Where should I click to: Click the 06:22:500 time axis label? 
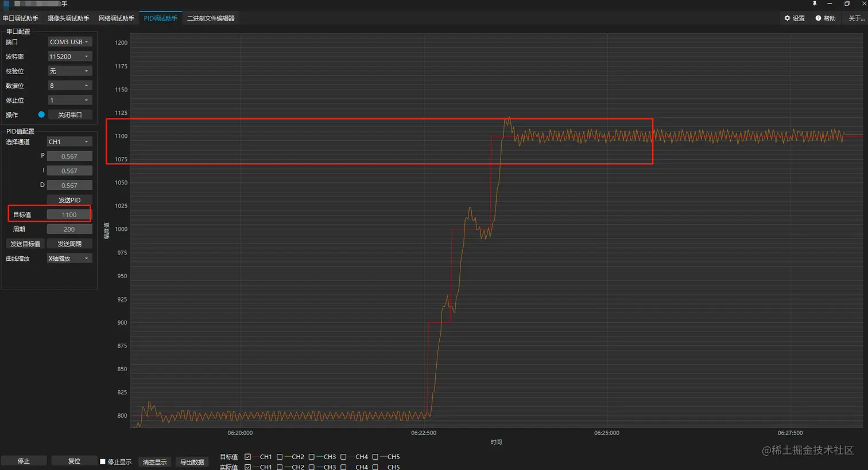pyautogui.click(x=424, y=433)
